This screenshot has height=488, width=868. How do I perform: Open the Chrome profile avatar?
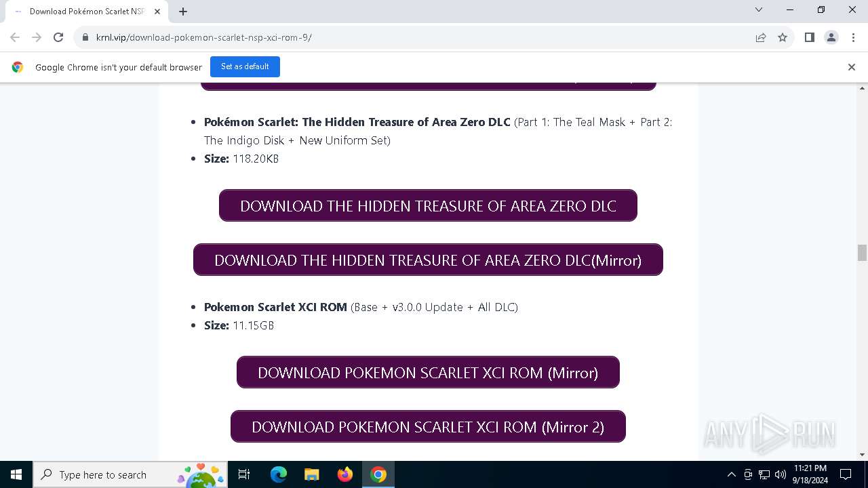tap(831, 37)
